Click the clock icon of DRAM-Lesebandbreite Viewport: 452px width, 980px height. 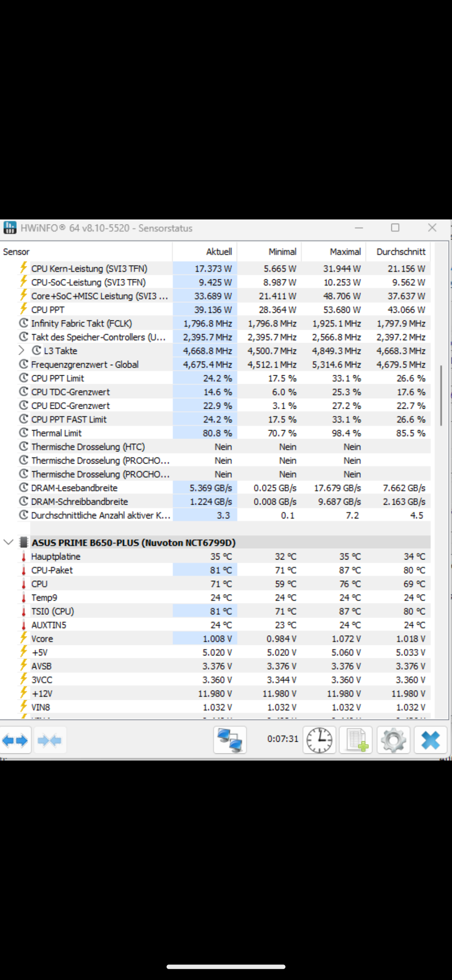tap(23, 487)
